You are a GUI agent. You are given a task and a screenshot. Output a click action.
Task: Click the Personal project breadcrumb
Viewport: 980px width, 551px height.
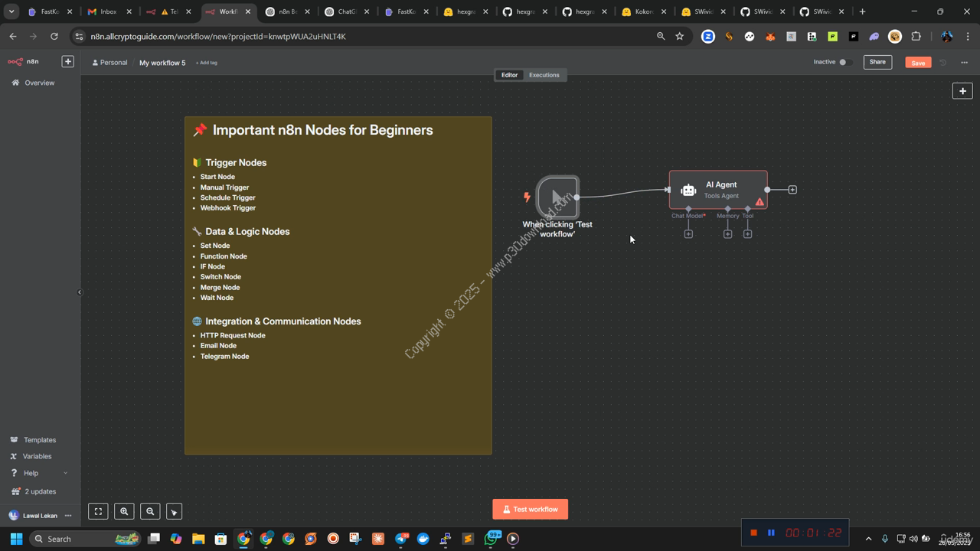click(x=109, y=63)
